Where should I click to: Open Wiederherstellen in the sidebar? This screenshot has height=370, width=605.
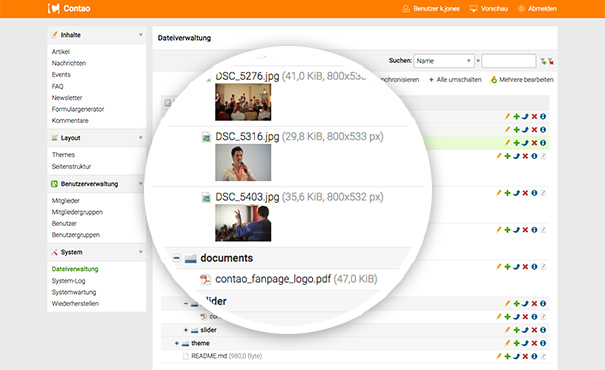click(75, 304)
